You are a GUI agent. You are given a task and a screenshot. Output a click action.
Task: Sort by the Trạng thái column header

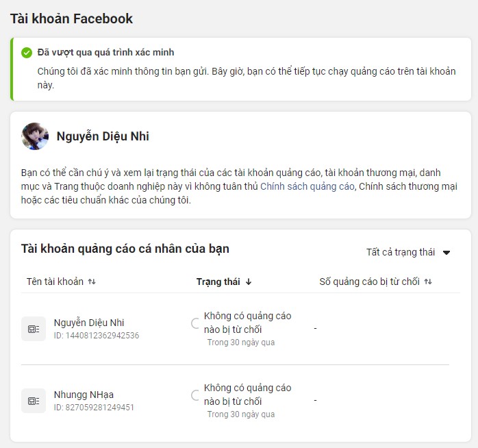click(x=218, y=282)
